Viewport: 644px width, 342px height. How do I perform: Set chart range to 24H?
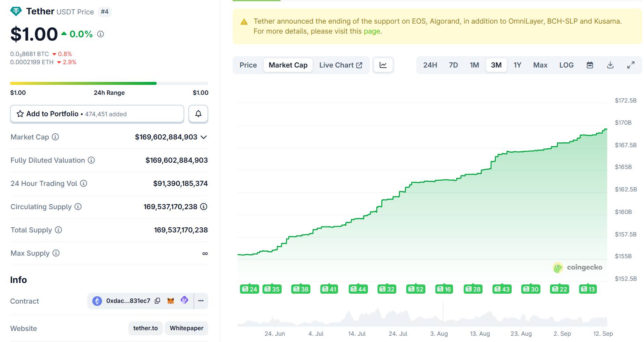(430, 65)
